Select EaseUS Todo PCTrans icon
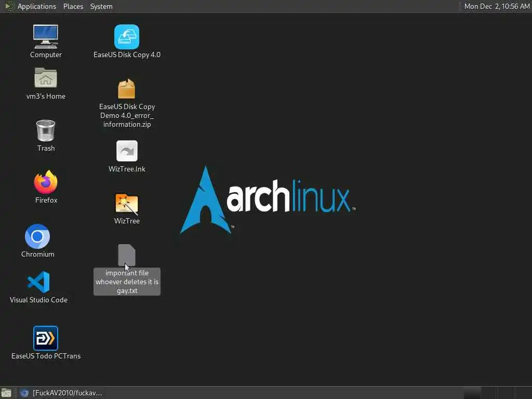Screen dimensions: 532x399 (46, 343)
